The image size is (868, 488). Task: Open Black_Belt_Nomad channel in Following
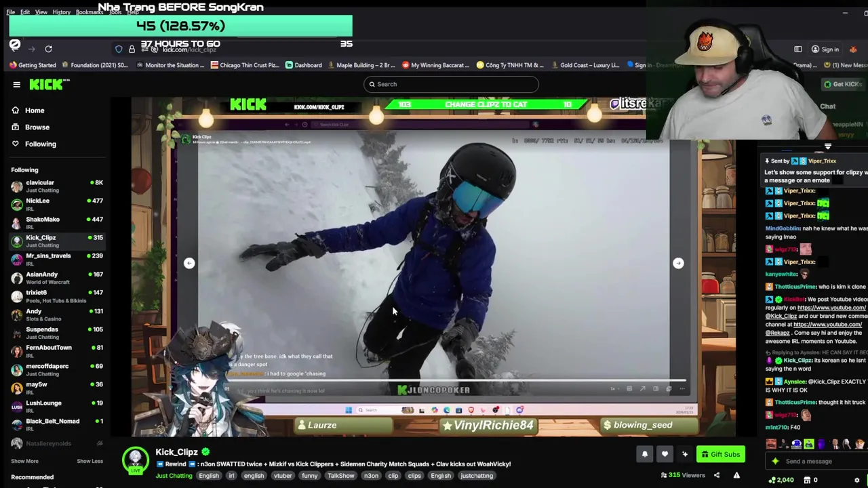tap(57, 424)
